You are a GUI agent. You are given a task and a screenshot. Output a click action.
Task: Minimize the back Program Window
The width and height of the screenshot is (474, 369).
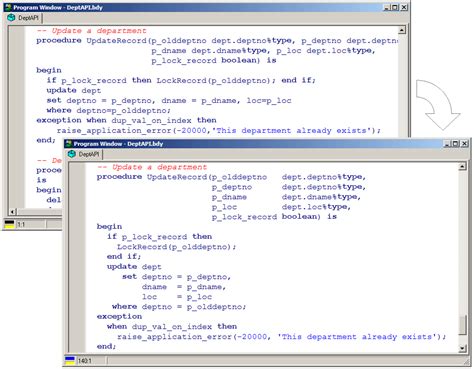click(x=387, y=7)
